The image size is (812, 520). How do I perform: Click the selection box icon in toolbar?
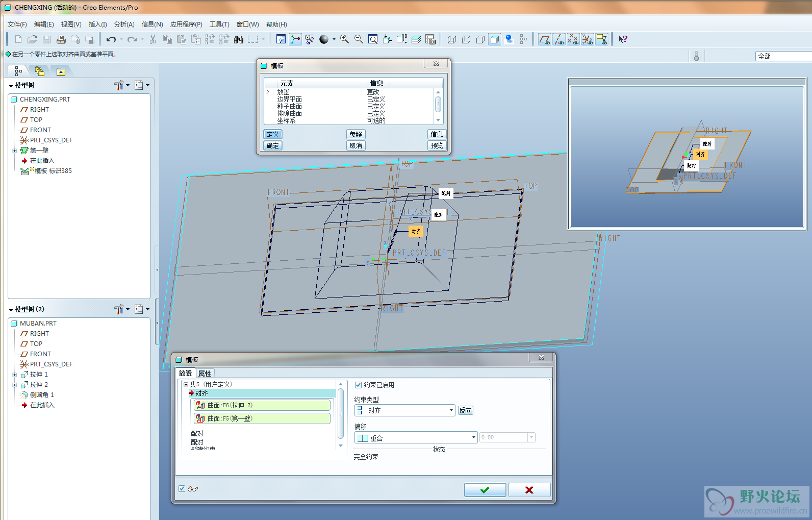click(x=252, y=39)
